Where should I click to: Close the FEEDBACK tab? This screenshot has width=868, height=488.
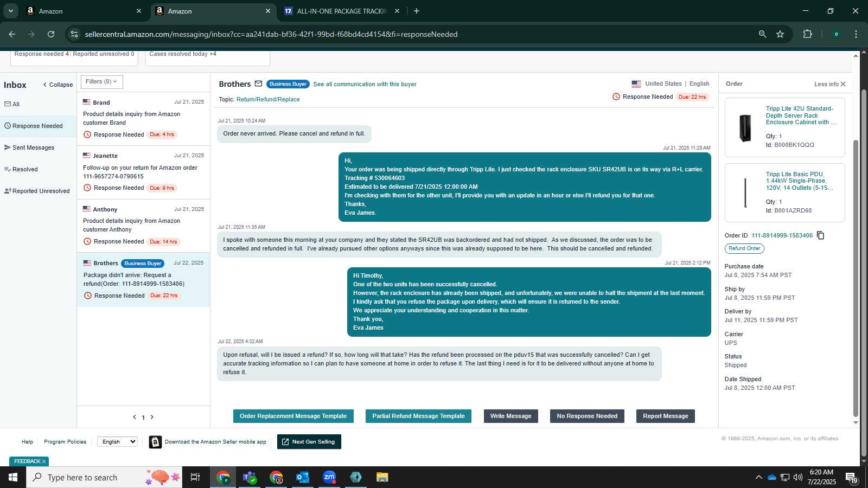pyautogui.click(x=44, y=461)
